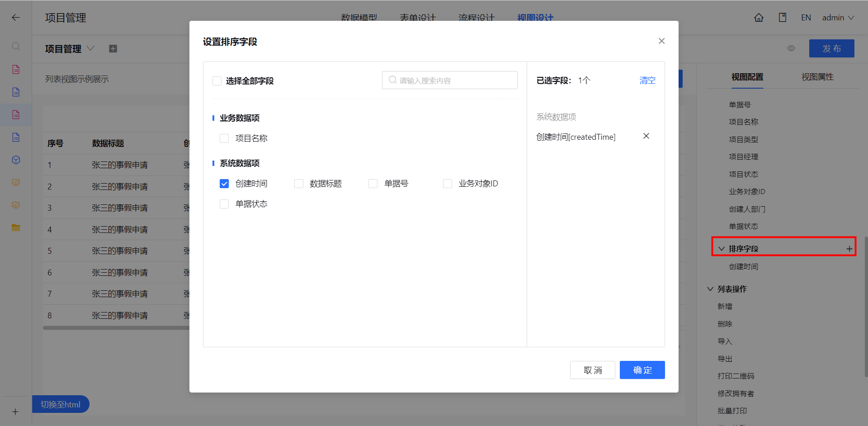Click the 发布 button
Screen dimensions: 868x426
coord(831,48)
